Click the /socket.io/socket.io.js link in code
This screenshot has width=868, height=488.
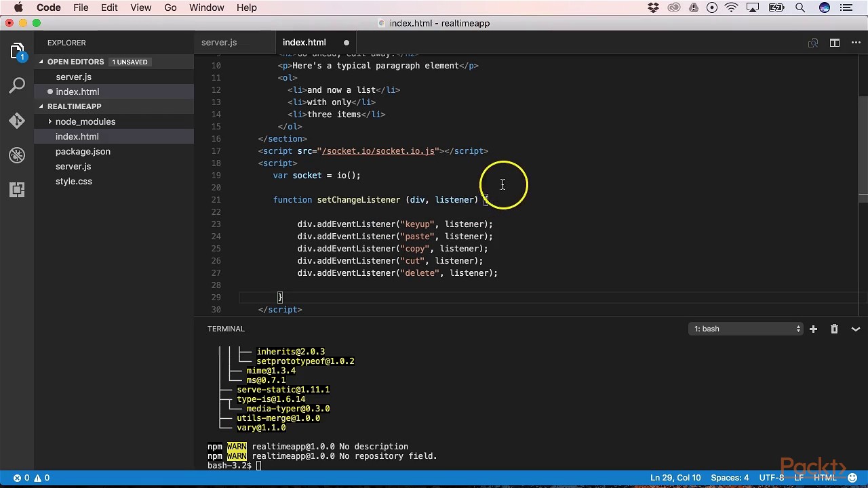pyautogui.click(x=378, y=151)
